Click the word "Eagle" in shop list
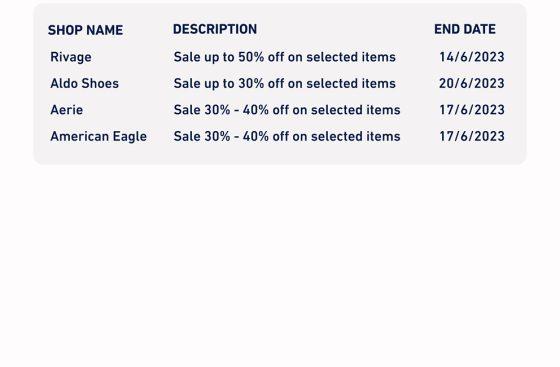 tap(130, 137)
